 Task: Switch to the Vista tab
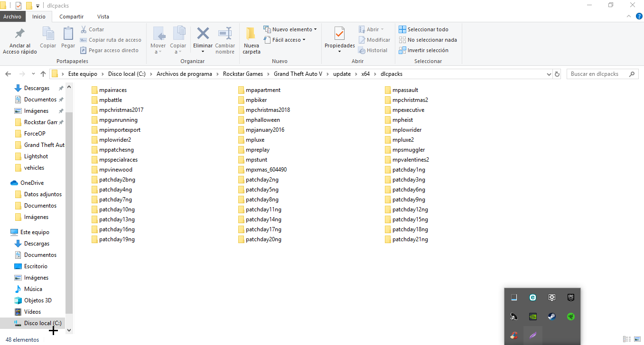pyautogui.click(x=103, y=17)
